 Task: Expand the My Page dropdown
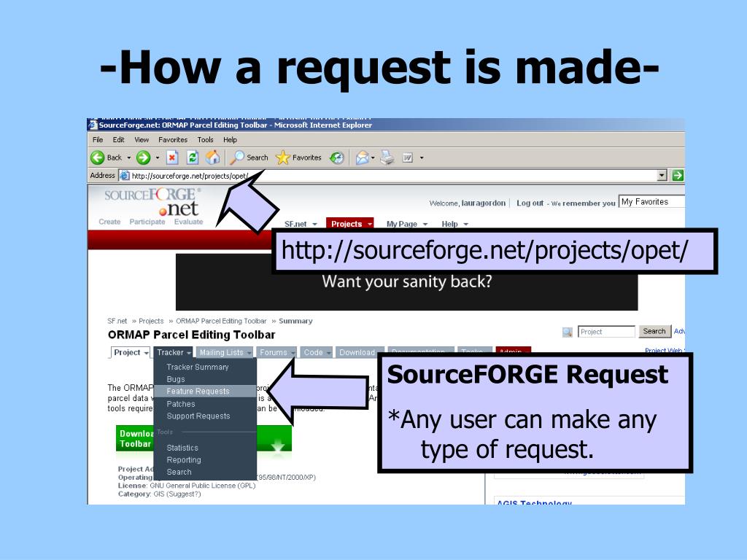tap(425, 225)
